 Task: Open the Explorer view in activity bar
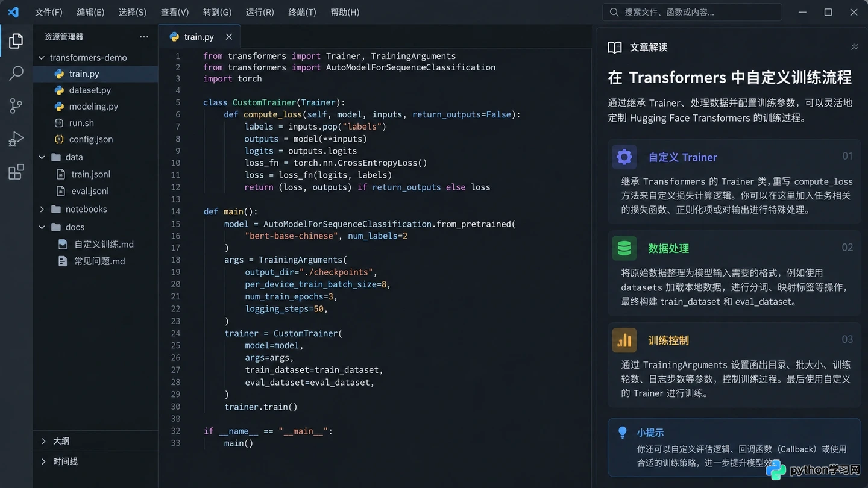16,40
